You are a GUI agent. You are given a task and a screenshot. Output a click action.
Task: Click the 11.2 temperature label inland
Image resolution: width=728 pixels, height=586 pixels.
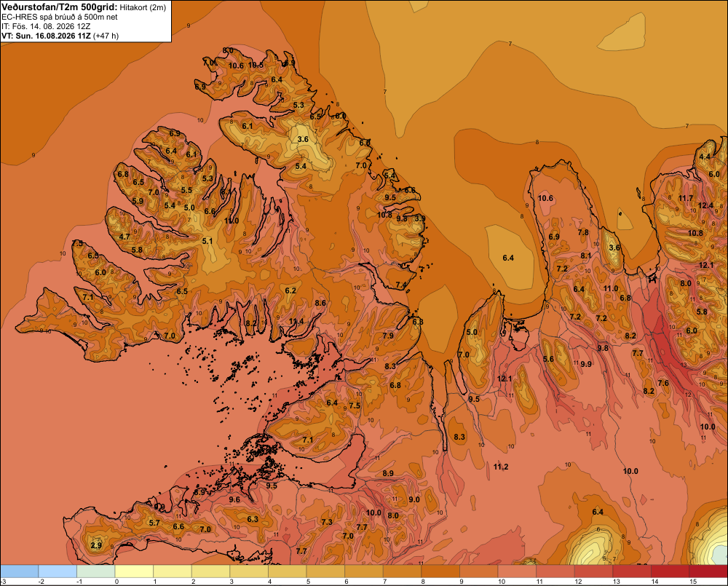coord(501,467)
